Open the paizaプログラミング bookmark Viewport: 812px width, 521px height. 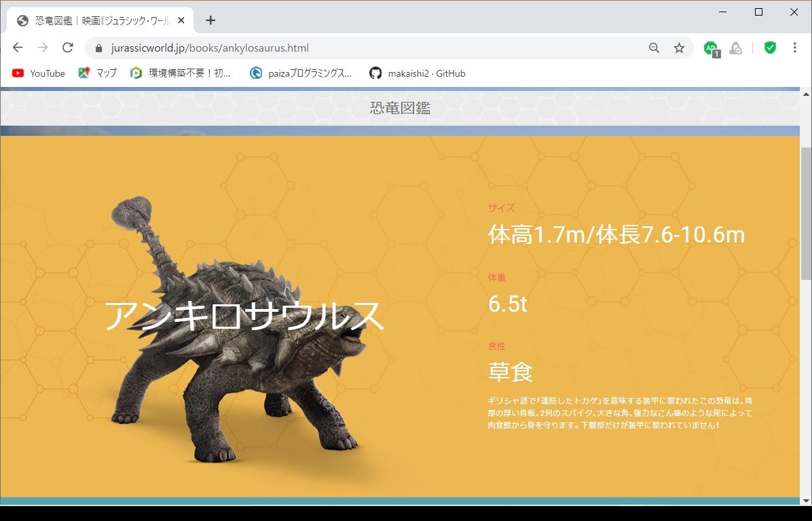pos(300,73)
